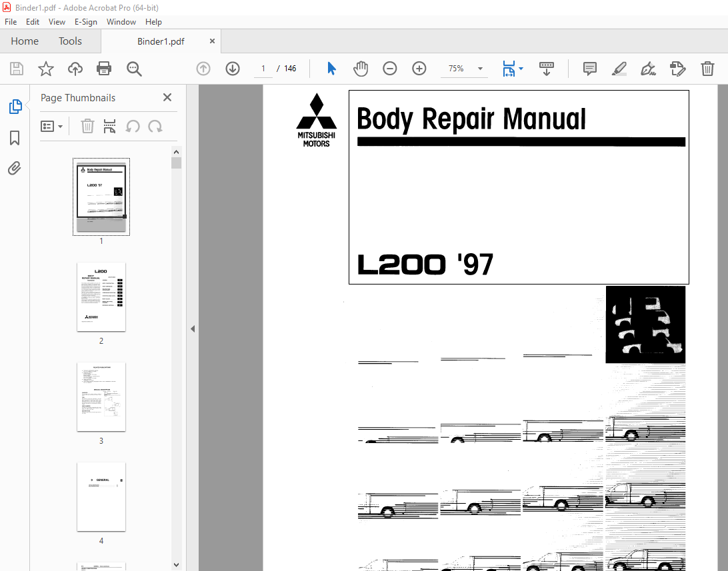The image size is (728, 571).
Task: Select the Highlight text pen
Action: pos(619,69)
